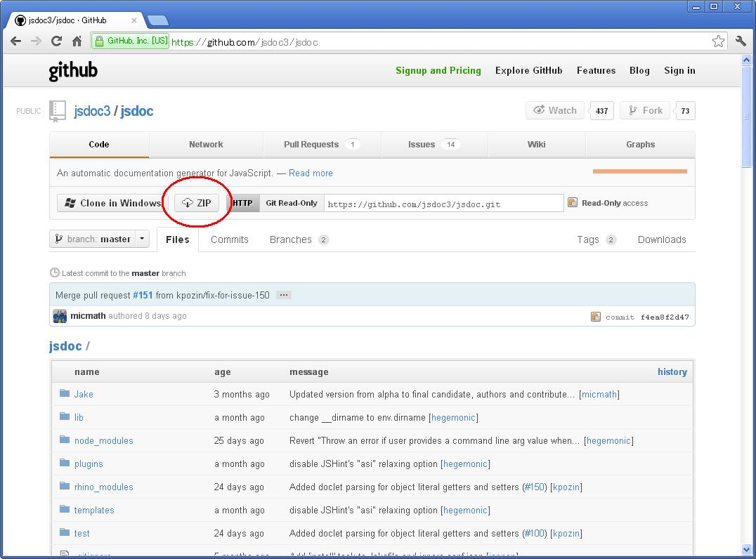This screenshot has height=559, width=756.
Task: Open jsdoc3 owner link in title
Action: (x=92, y=111)
